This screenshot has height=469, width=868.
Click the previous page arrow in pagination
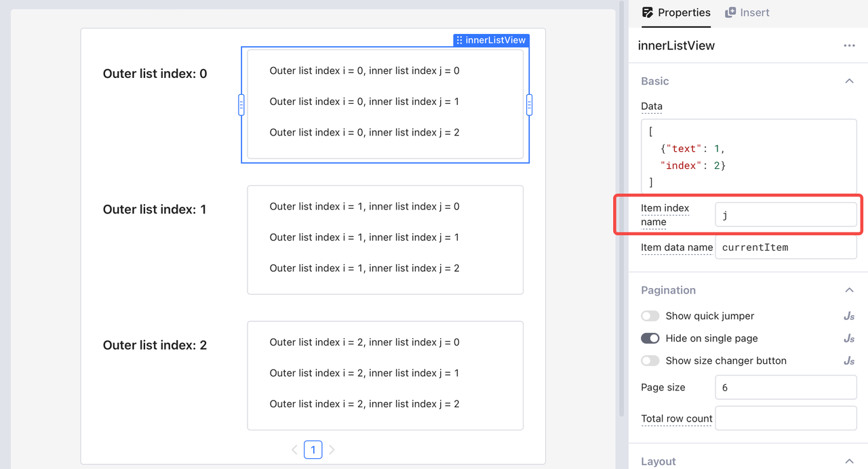[x=294, y=449]
